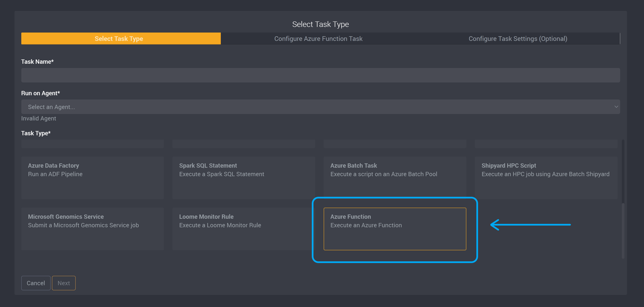Click the 'Task Name*' label
644x307 pixels.
[x=37, y=62]
